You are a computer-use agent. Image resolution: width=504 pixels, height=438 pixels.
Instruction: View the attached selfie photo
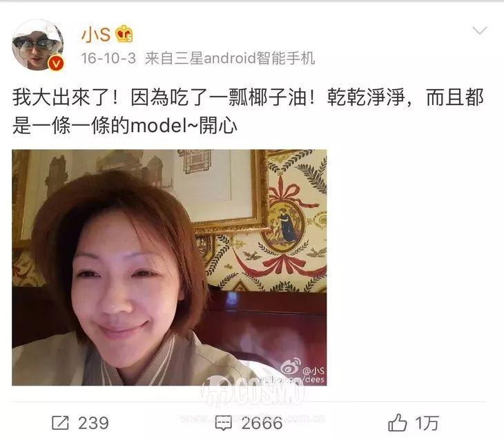click(x=169, y=267)
